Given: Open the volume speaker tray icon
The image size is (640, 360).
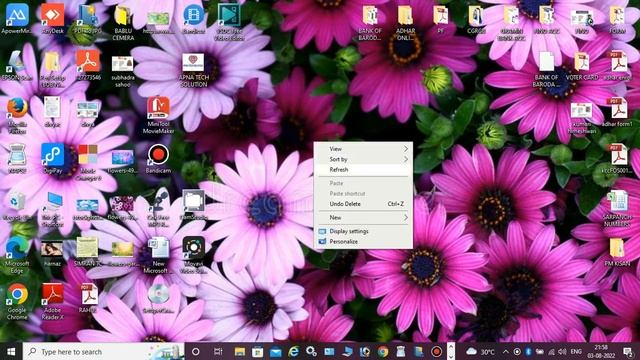Looking at the screenshot, I should pyautogui.click(x=562, y=351).
